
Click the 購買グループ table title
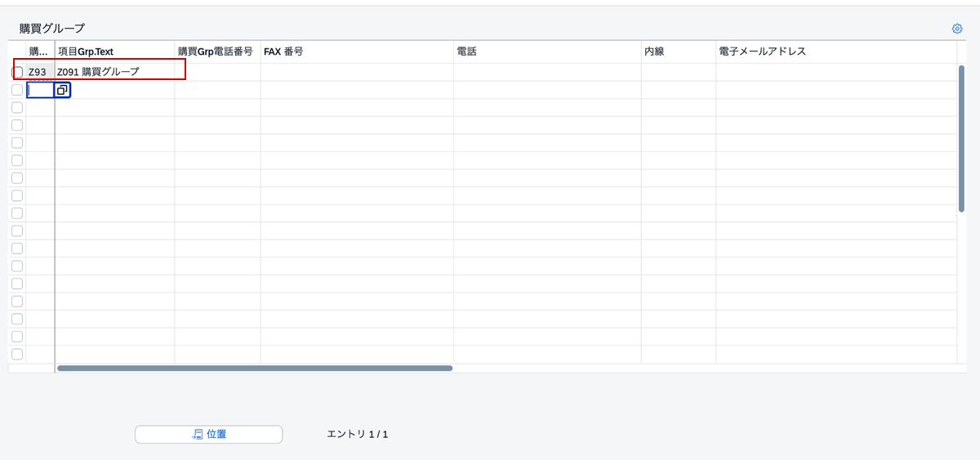(x=52, y=28)
